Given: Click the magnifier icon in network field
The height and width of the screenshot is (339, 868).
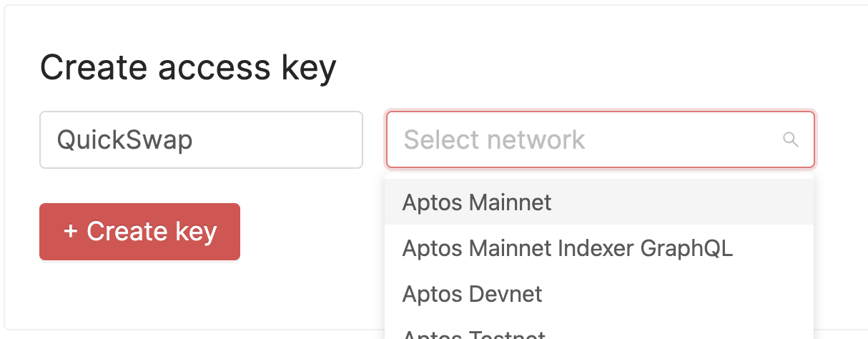Looking at the screenshot, I should click(x=790, y=139).
